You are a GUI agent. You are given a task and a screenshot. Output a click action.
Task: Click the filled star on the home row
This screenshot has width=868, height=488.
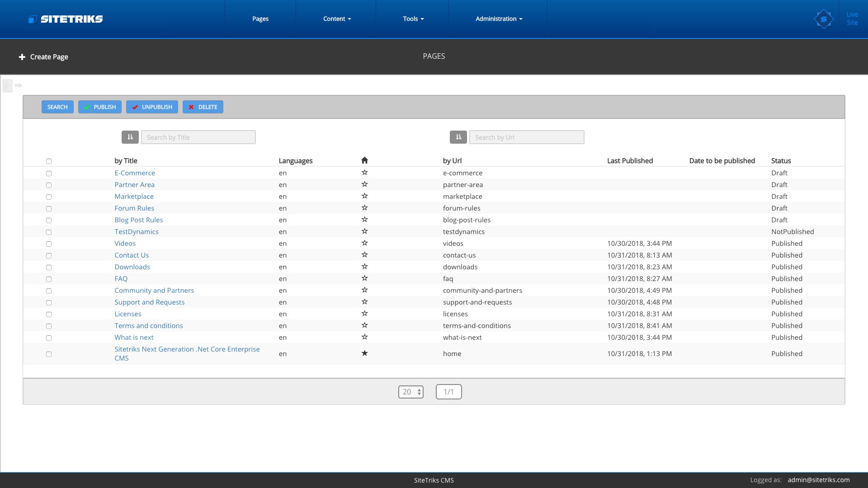364,353
